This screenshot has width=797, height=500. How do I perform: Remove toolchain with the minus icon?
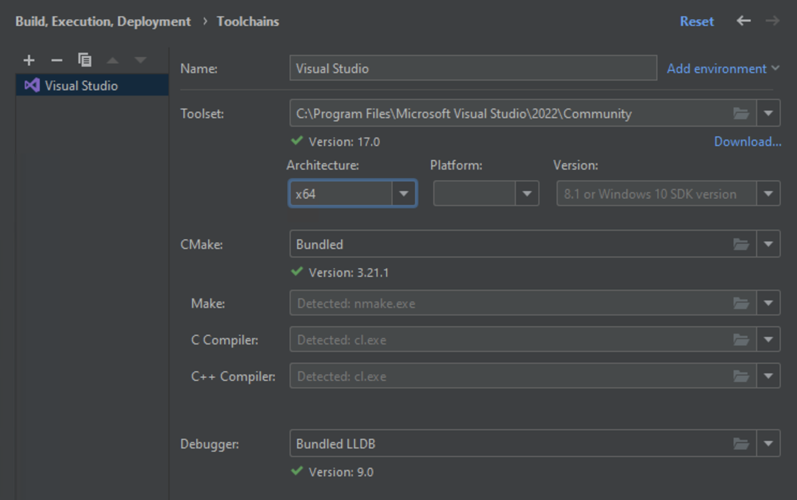point(56,60)
